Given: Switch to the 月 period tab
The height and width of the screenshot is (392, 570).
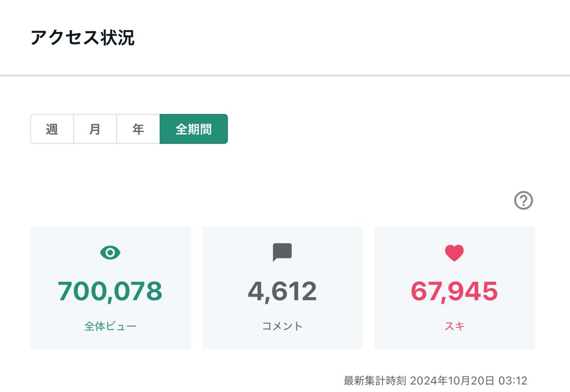Looking at the screenshot, I should click(95, 129).
